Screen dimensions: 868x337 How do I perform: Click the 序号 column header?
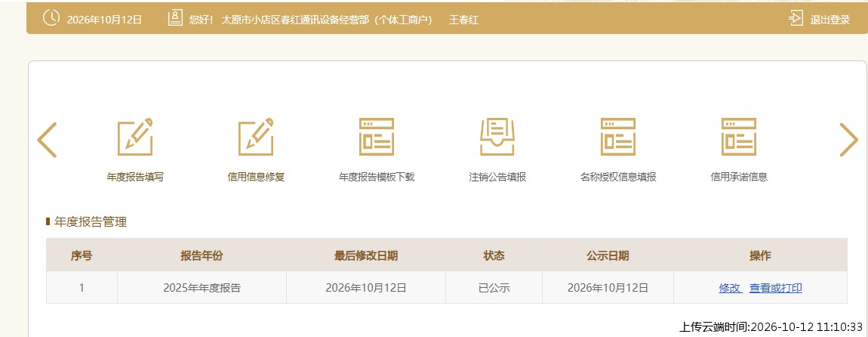point(82,255)
